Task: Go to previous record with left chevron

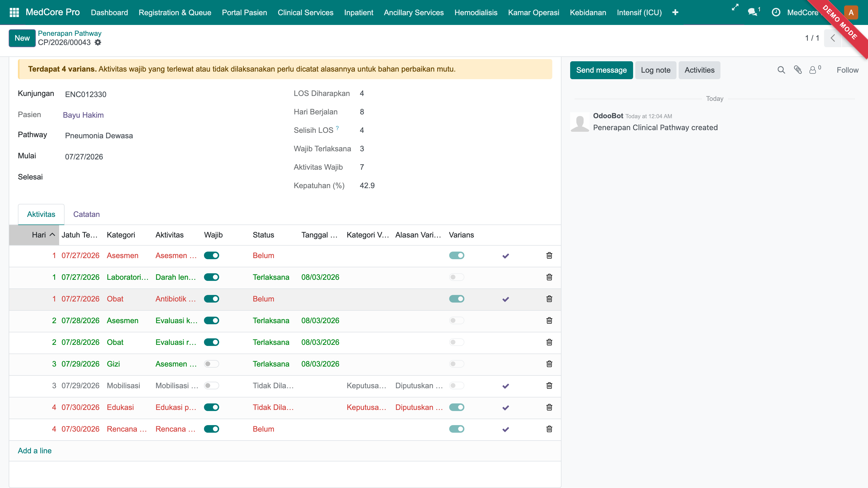Action: (x=833, y=38)
